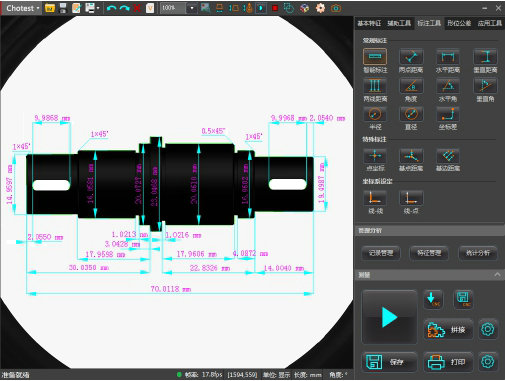505x381 pixels.
Task: Open the 100% zoom level dropdown
Action: 192,8
